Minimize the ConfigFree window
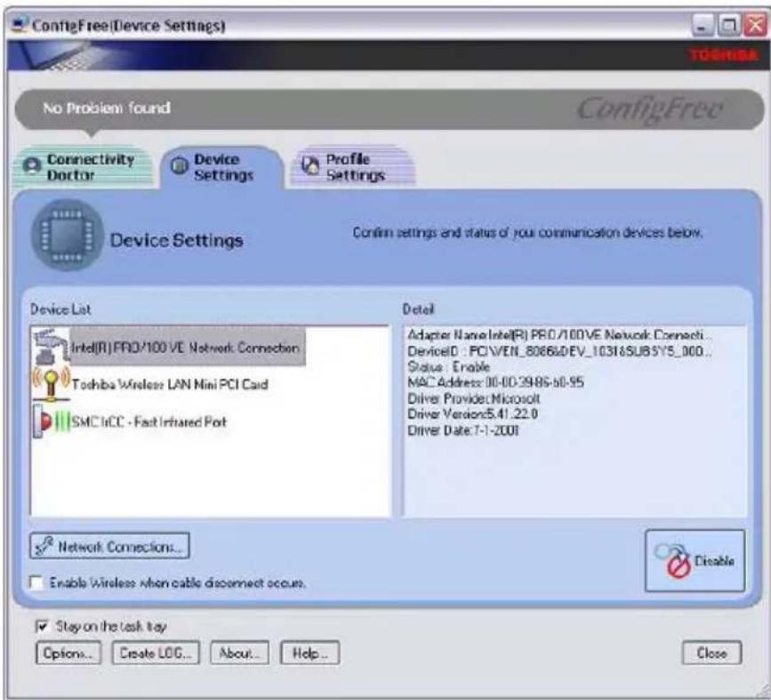The image size is (771, 700). pyautogui.click(x=703, y=25)
